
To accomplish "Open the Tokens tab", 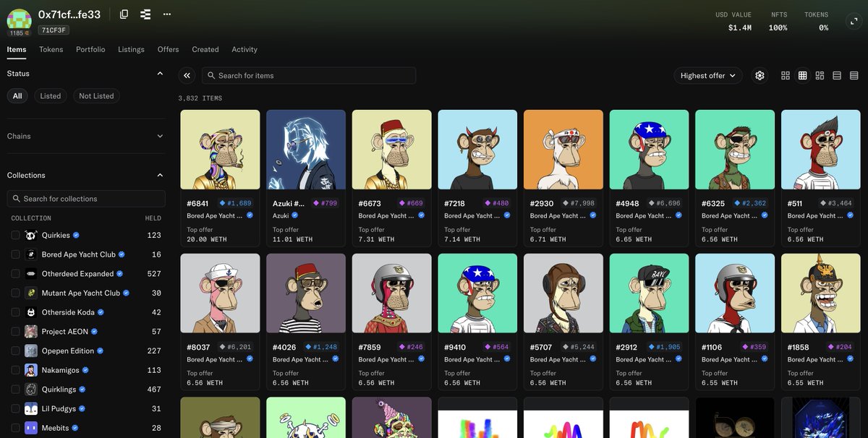I will pos(51,49).
